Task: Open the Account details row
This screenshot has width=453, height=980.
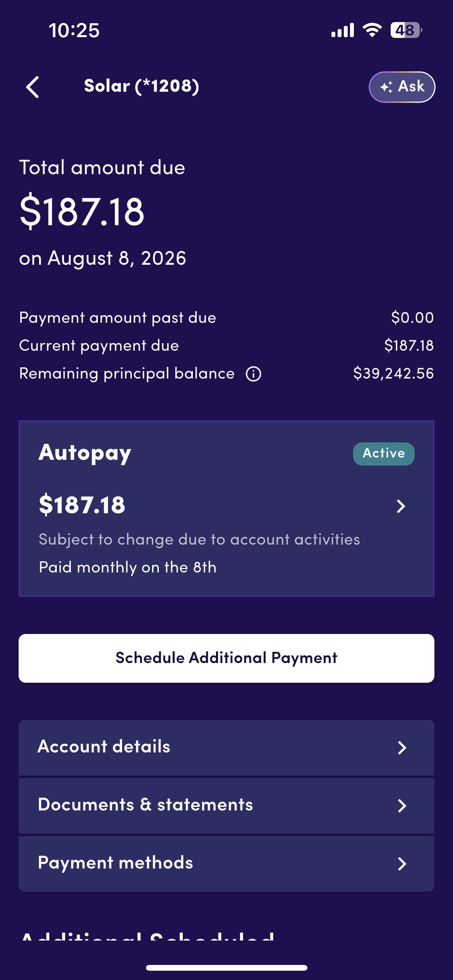Action: point(226,747)
